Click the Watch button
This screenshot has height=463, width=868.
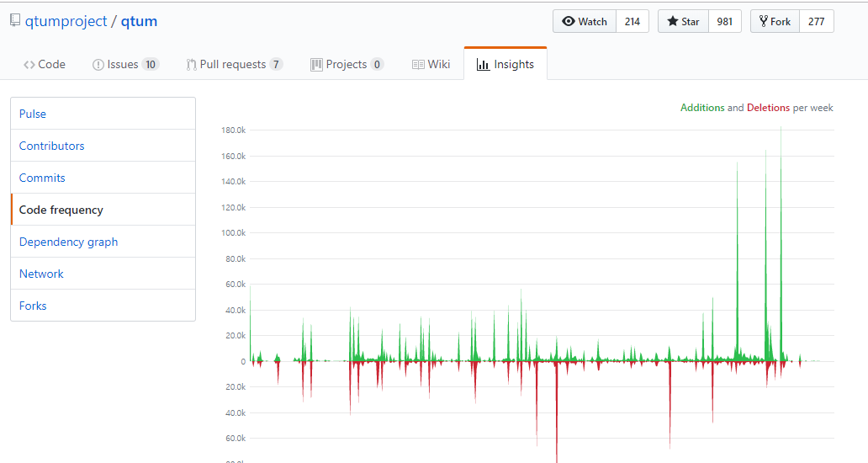[x=585, y=22]
